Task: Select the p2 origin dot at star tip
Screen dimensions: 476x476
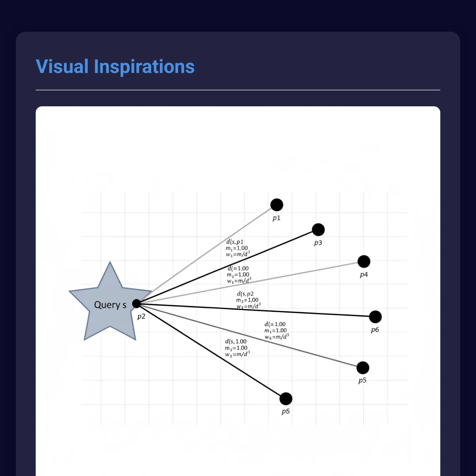Action: click(136, 304)
